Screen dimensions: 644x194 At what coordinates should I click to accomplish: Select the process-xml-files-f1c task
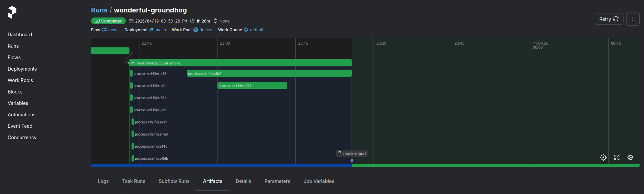tap(133, 146)
